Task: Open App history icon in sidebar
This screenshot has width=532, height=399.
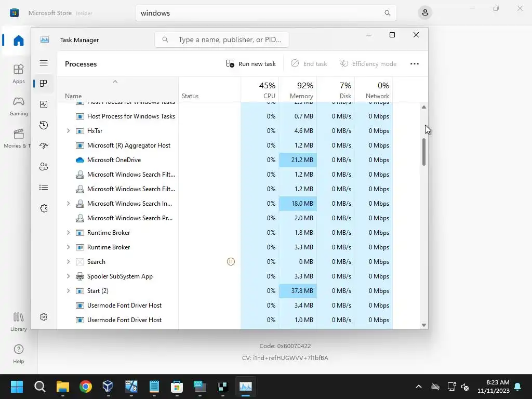Action: [44, 125]
